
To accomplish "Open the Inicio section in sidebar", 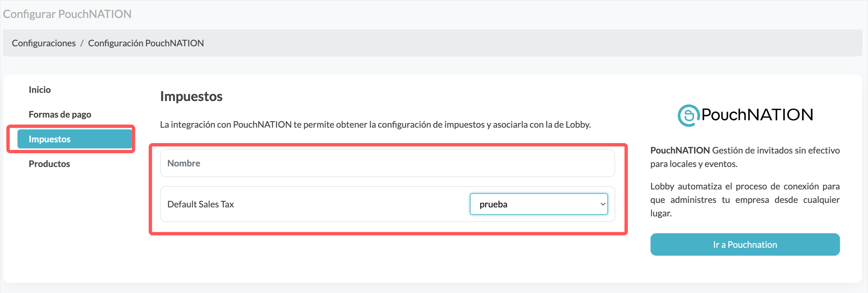I will pos(39,90).
